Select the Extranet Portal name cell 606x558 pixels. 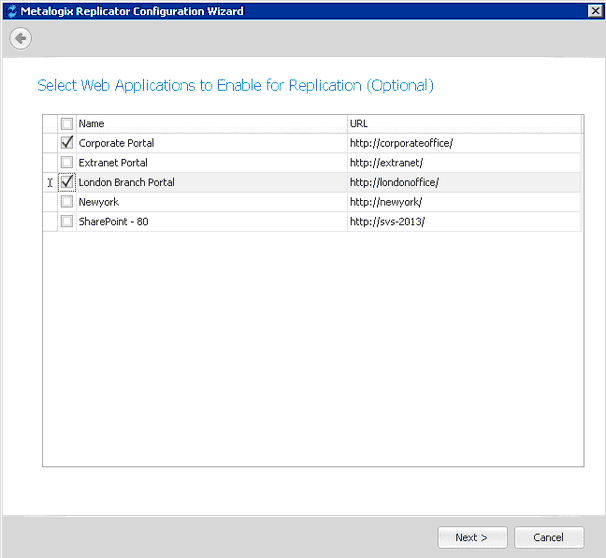211,163
